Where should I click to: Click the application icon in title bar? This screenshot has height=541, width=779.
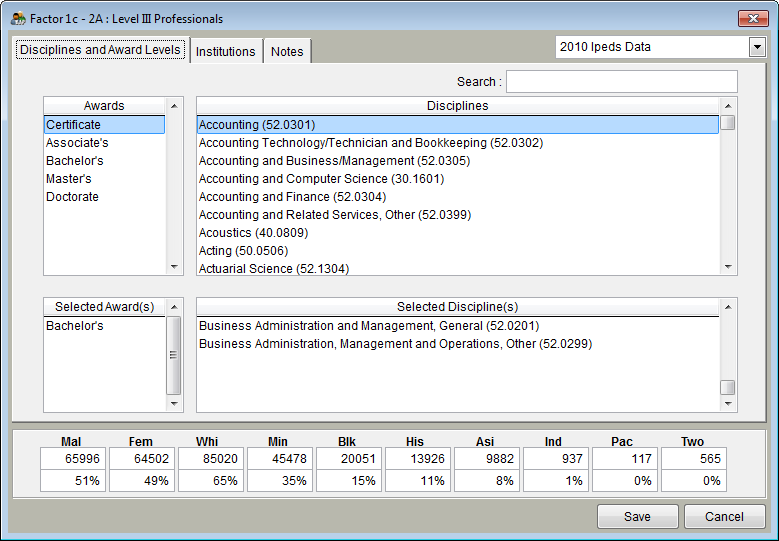click(18, 19)
